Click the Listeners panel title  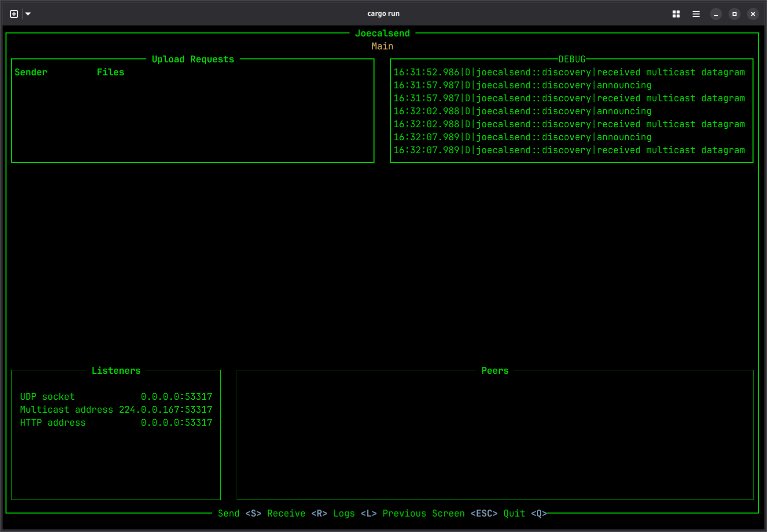pos(116,371)
